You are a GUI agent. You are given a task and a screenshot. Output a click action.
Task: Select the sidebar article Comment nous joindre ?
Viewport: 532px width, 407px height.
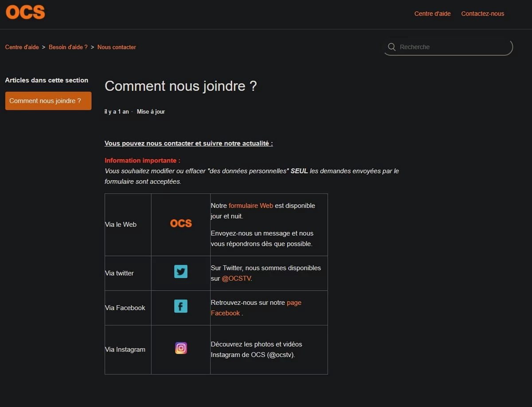(x=48, y=101)
